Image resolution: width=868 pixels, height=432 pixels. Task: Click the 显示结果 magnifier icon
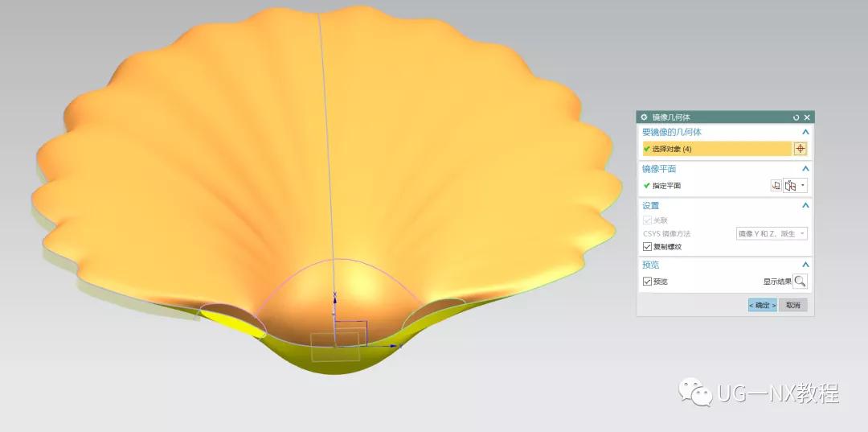point(800,282)
